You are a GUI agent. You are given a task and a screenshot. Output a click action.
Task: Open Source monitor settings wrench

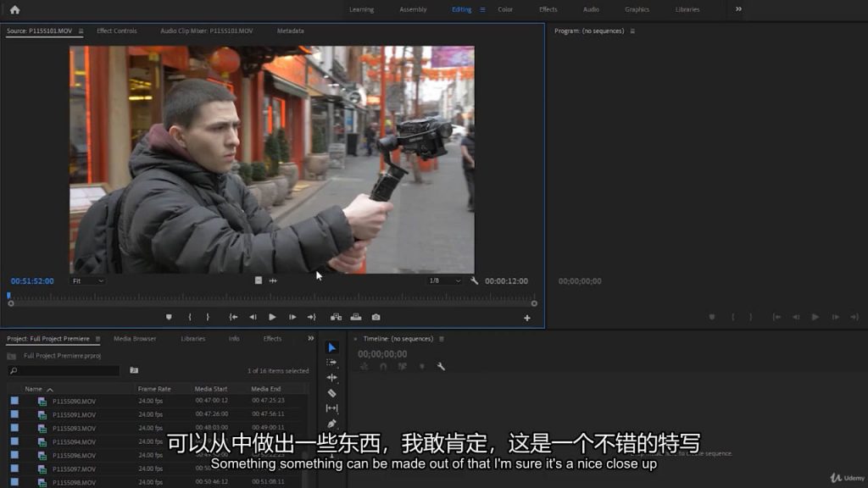pos(475,280)
